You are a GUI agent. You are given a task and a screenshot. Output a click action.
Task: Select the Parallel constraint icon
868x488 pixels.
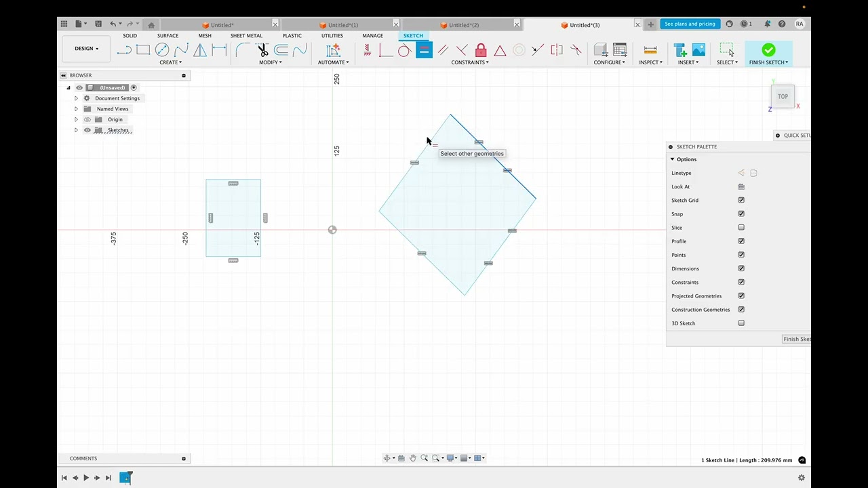tap(443, 50)
